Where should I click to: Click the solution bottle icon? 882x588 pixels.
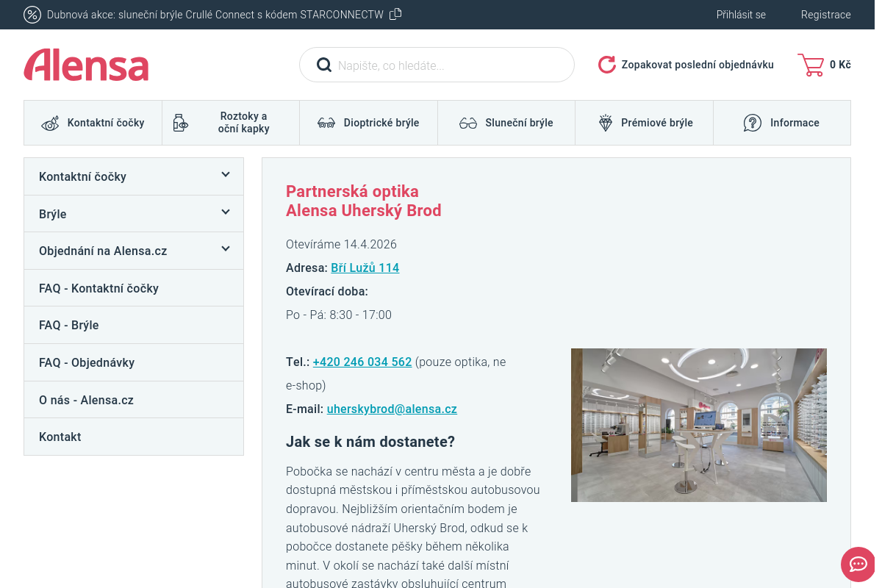180,123
